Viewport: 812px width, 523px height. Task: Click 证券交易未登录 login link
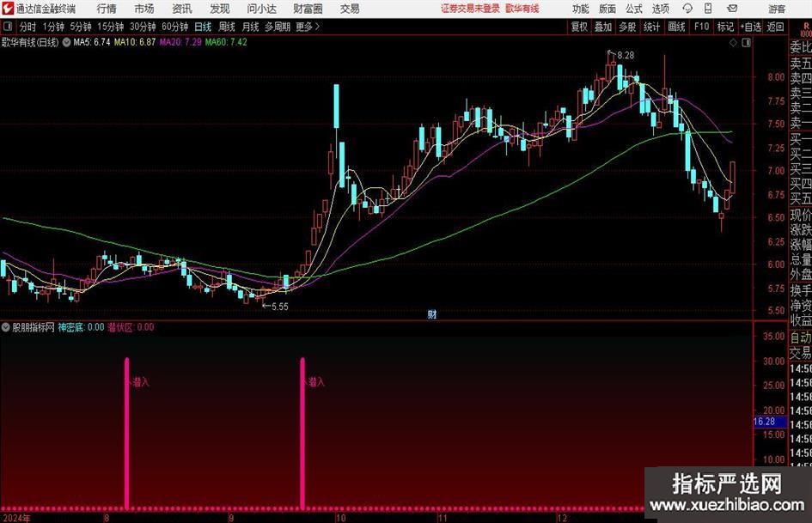coord(470,9)
